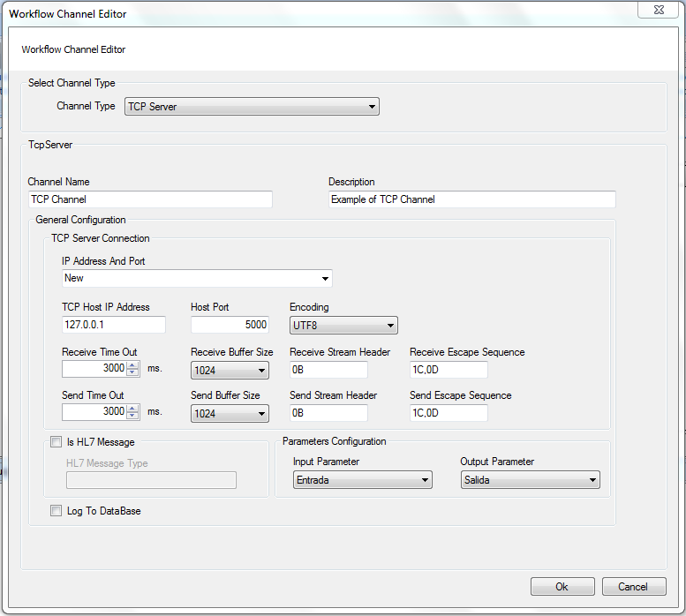Open the Channel Type dropdown

pyautogui.click(x=252, y=107)
